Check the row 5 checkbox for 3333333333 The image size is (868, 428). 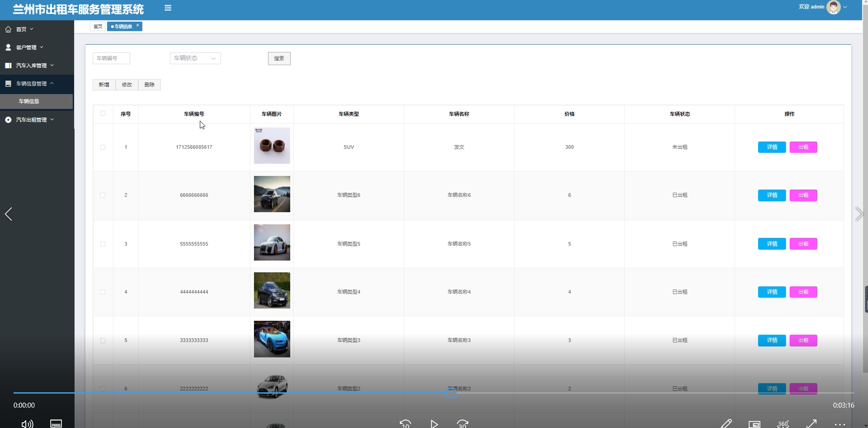pos(103,341)
